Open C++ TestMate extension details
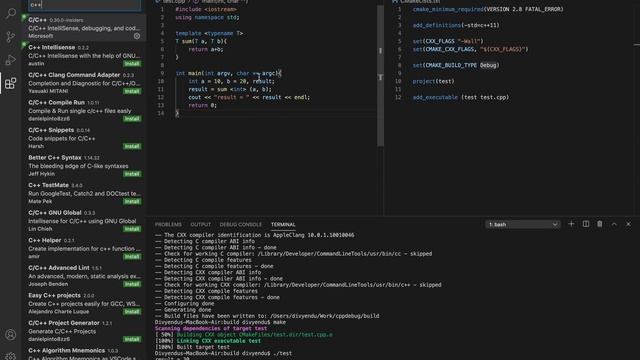This screenshot has width=640, height=360. coord(84,193)
